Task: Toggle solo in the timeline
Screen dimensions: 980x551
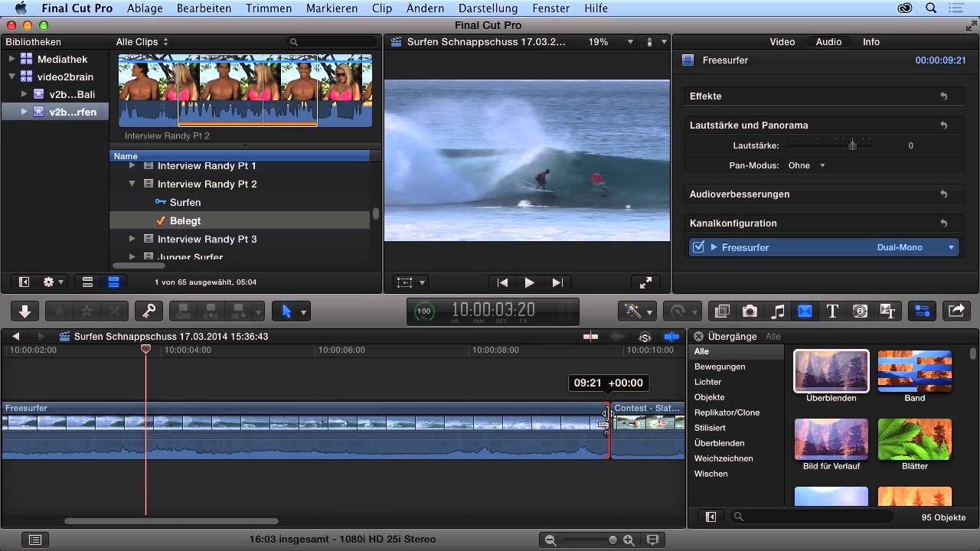Action: click(x=645, y=337)
